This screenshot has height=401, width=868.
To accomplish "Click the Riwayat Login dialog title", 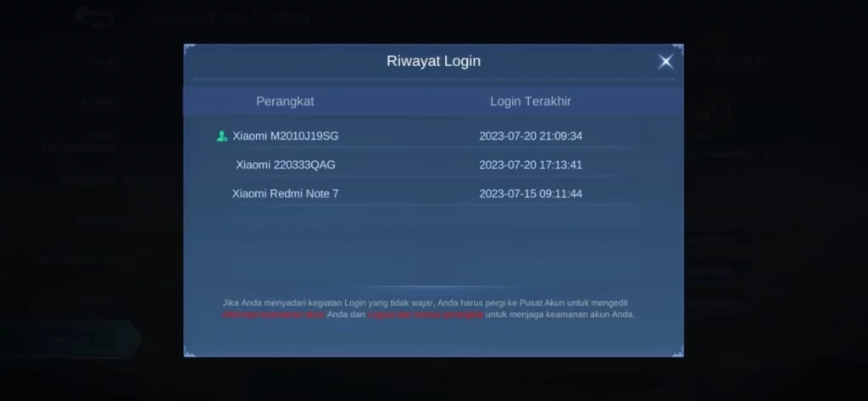I will (x=433, y=61).
